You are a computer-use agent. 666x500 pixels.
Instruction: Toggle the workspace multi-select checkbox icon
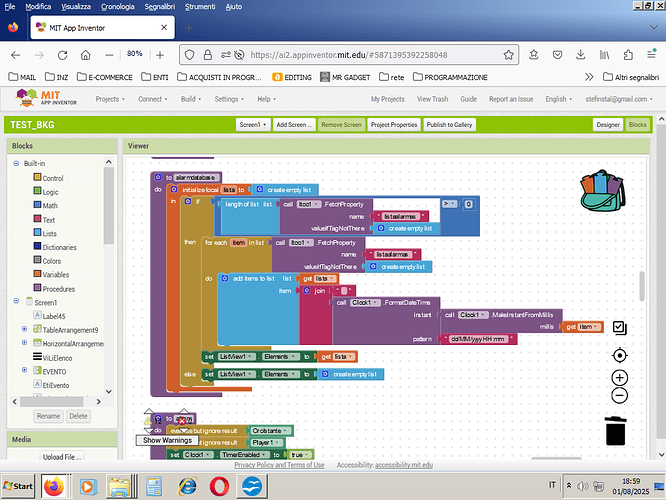(x=619, y=327)
